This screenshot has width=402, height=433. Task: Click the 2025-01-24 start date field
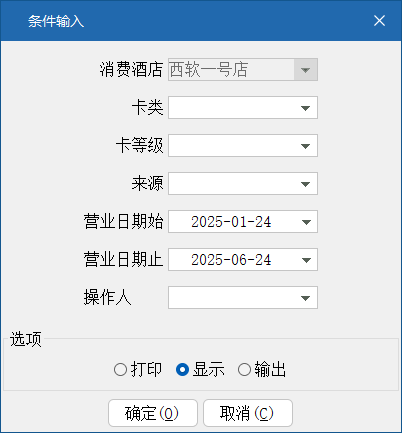231,222
